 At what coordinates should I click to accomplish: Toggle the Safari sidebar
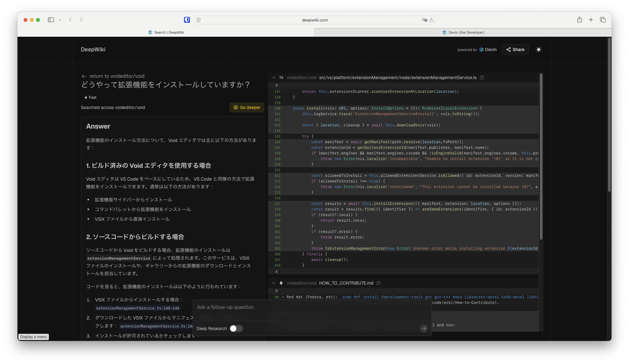(x=51, y=20)
